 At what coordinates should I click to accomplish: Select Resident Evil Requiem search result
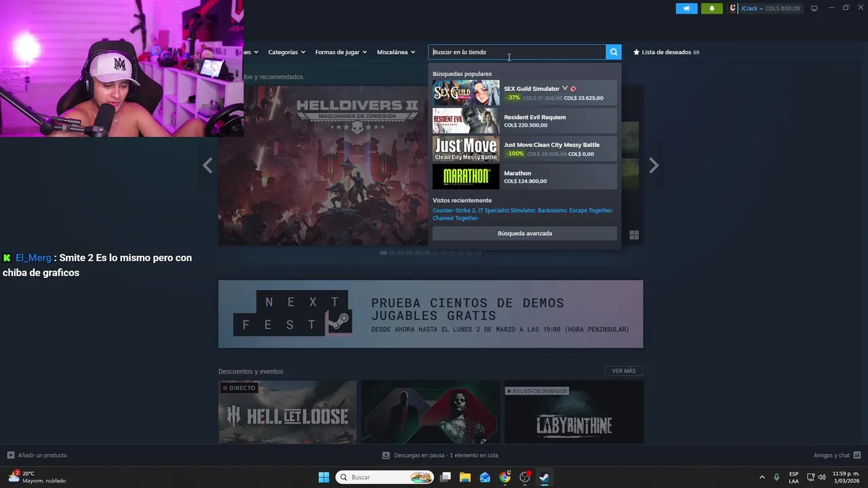tap(525, 121)
